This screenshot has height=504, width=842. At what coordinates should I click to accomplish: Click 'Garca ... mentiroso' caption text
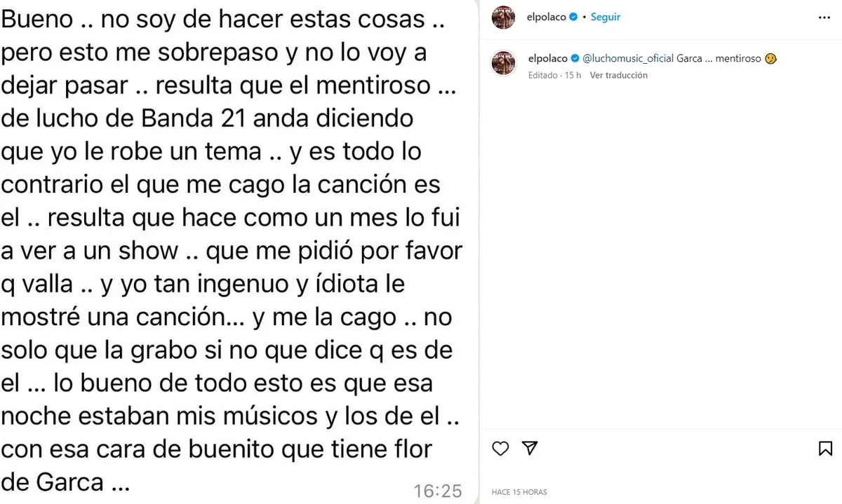tap(719, 60)
